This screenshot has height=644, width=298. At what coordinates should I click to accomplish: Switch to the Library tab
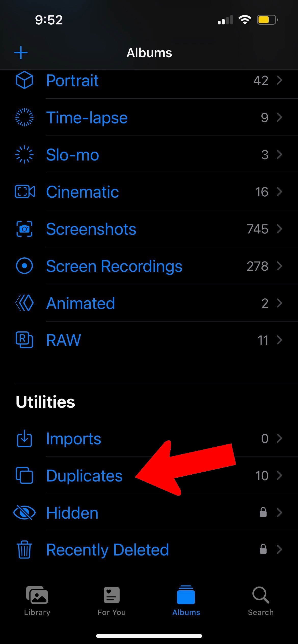click(x=37, y=601)
